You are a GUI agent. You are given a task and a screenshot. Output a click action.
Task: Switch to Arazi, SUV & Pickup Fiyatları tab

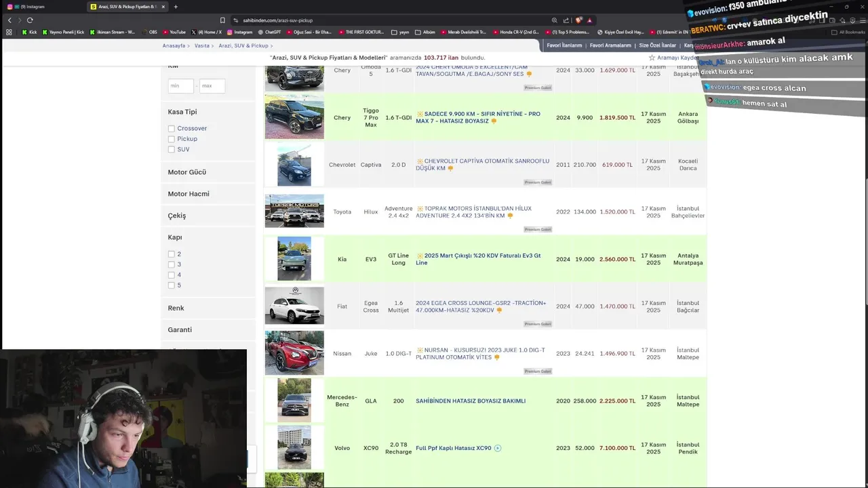pyautogui.click(x=129, y=7)
